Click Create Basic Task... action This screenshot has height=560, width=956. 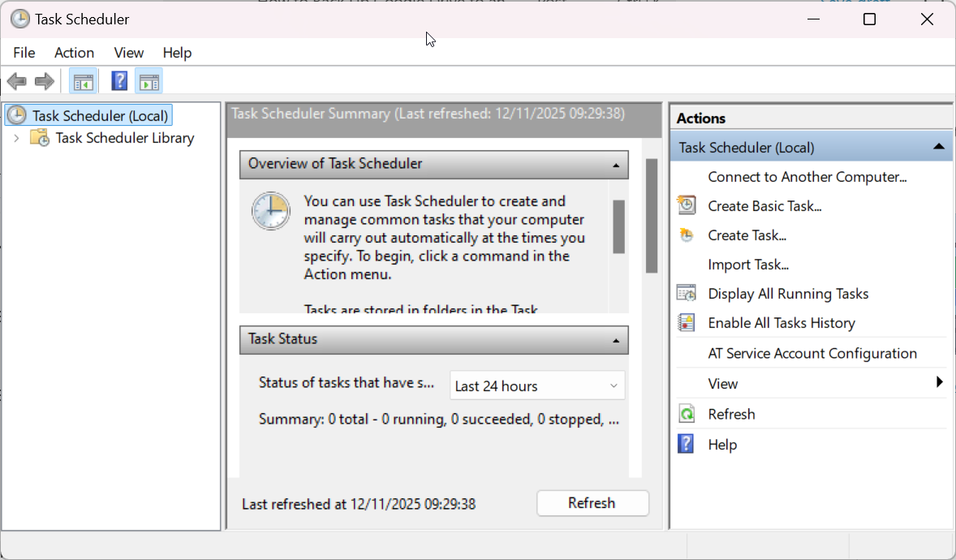pyautogui.click(x=764, y=206)
